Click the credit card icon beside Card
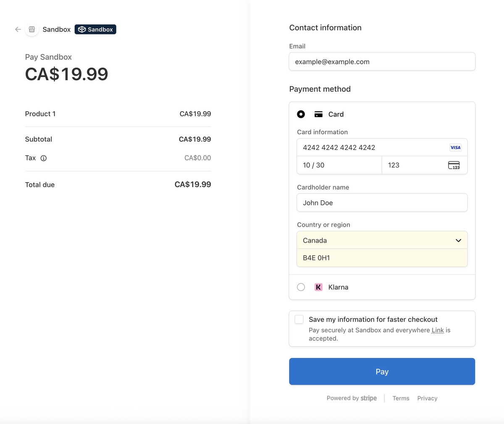The width and height of the screenshot is (504, 424). [318, 114]
